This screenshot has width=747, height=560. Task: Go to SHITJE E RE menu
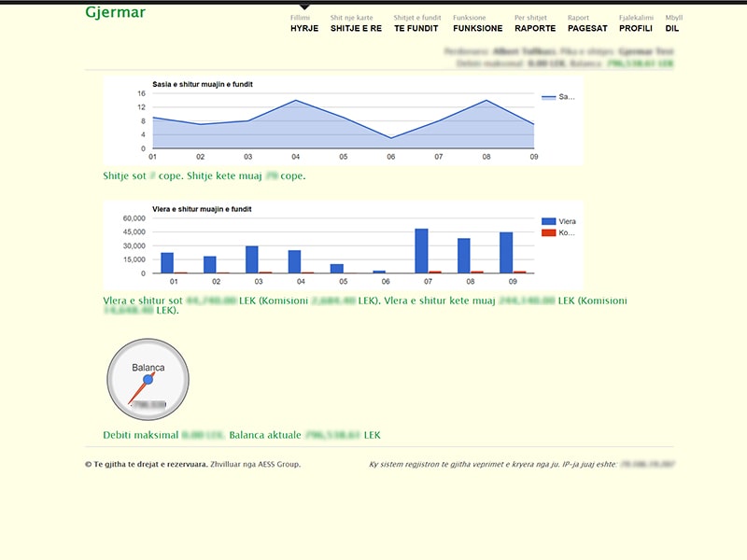pyautogui.click(x=356, y=28)
